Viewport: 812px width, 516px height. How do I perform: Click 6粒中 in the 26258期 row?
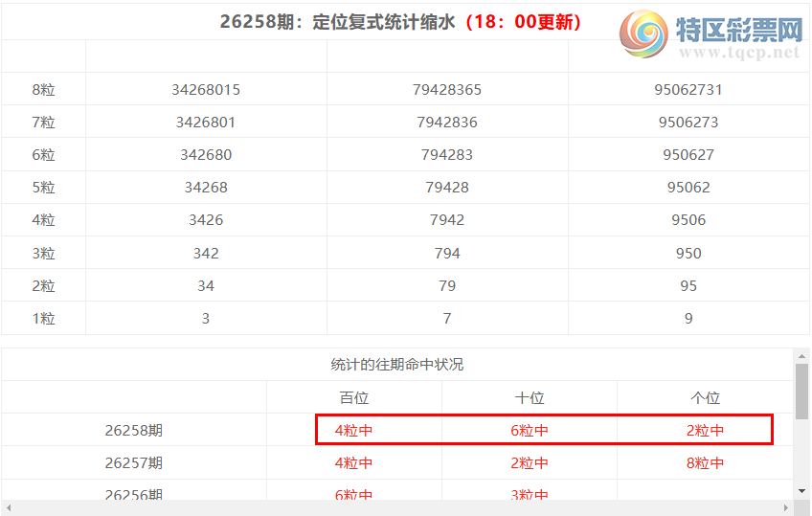click(x=530, y=430)
